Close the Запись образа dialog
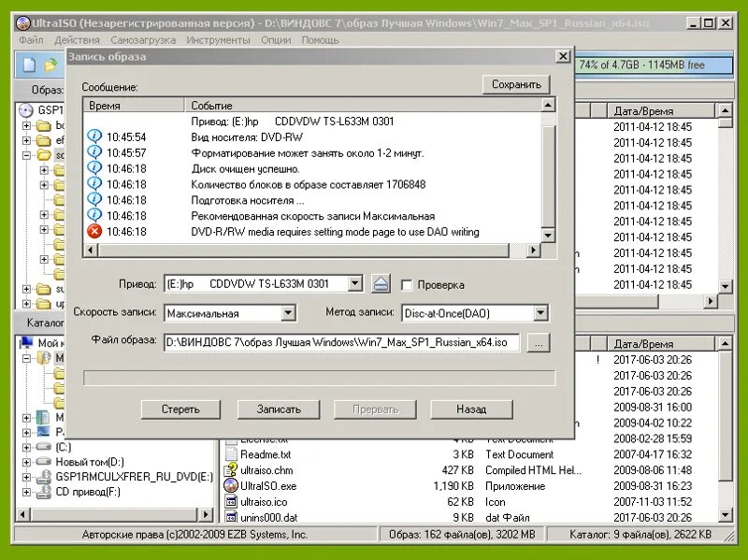The width and height of the screenshot is (748, 560). click(563, 56)
